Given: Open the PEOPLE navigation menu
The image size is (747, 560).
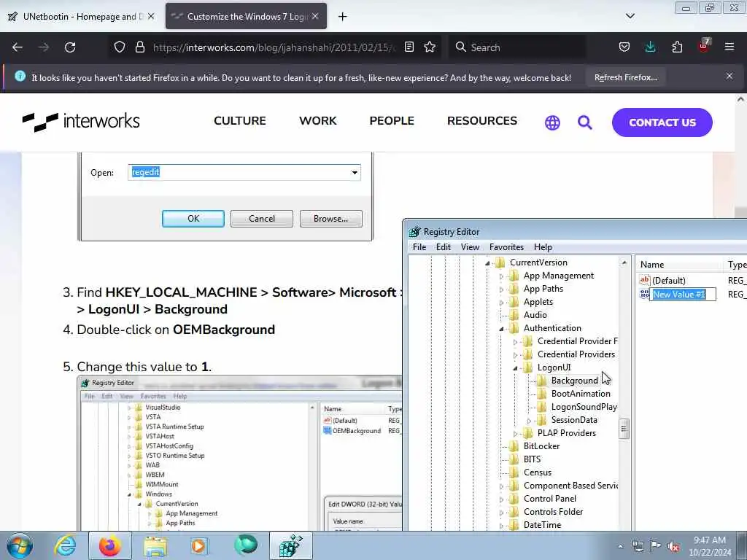Looking at the screenshot, I should click(392, 121).
